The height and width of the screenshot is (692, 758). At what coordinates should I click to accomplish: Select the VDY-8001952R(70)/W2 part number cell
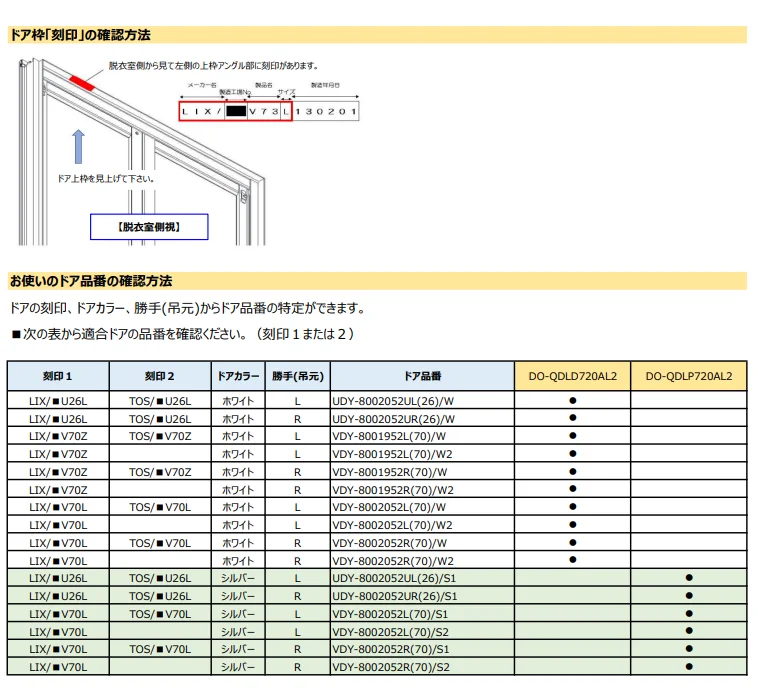(393, 489)
